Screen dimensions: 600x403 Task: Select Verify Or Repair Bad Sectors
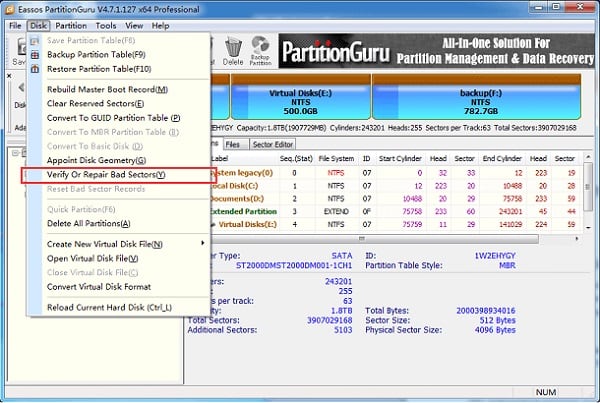(105, 175)
